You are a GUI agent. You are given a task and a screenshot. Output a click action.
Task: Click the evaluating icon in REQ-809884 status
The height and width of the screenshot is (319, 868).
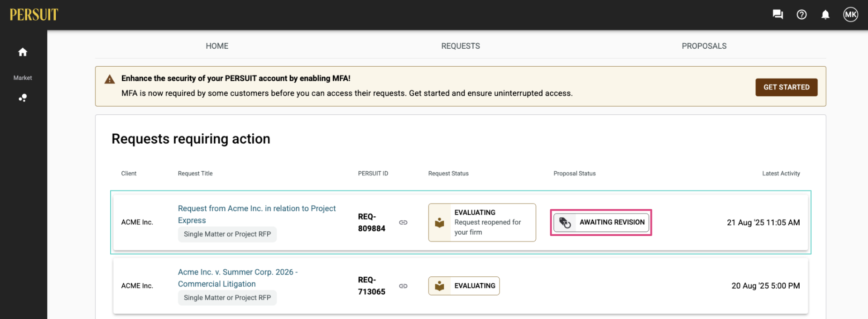(x=440, y=222)
